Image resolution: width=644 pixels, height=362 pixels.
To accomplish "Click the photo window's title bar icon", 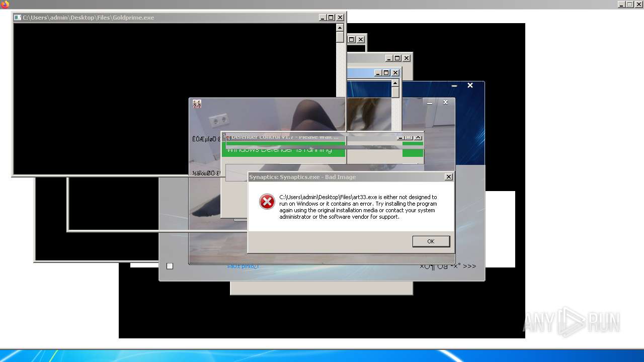I will pyautogui.click(x=197, y=104).
